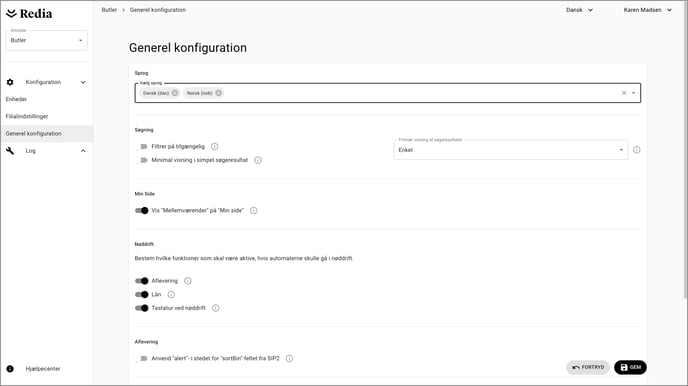The image size is (688, 386).
Task: Click Generel konfiguration breadcrumb
Action: pyautogui.click(x=158, y=10)
